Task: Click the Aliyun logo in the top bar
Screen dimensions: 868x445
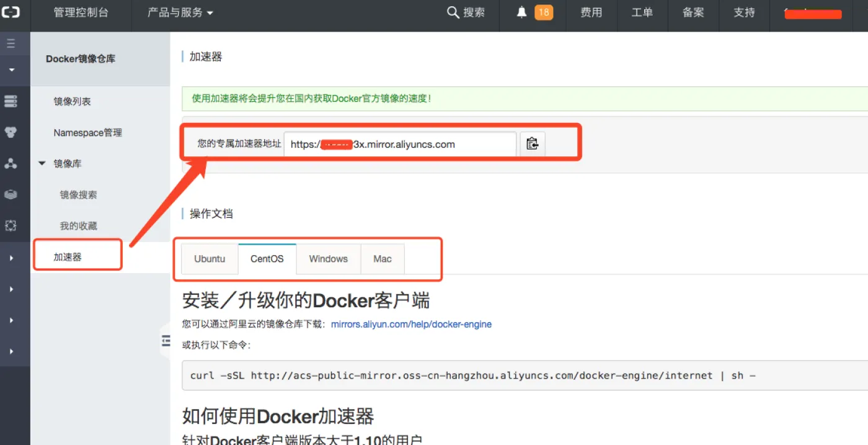Action: pyautogui.click(x=11, y=12)
